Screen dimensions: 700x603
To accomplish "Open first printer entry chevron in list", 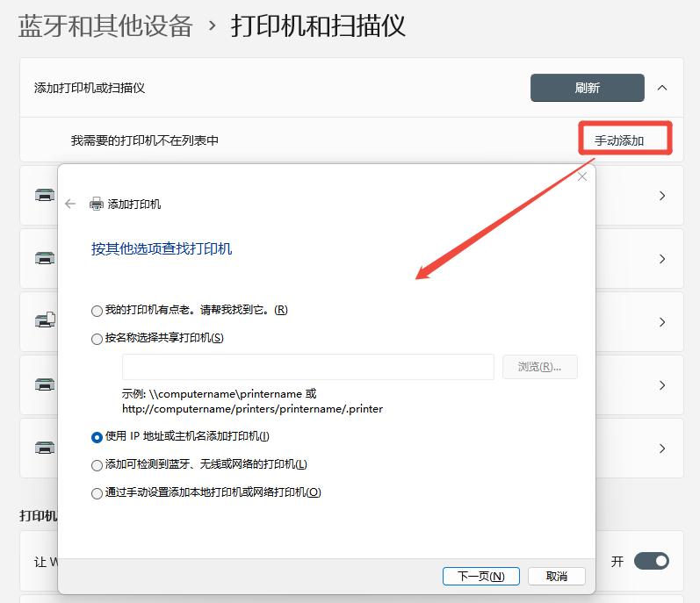I will click(x=662, y=196).
